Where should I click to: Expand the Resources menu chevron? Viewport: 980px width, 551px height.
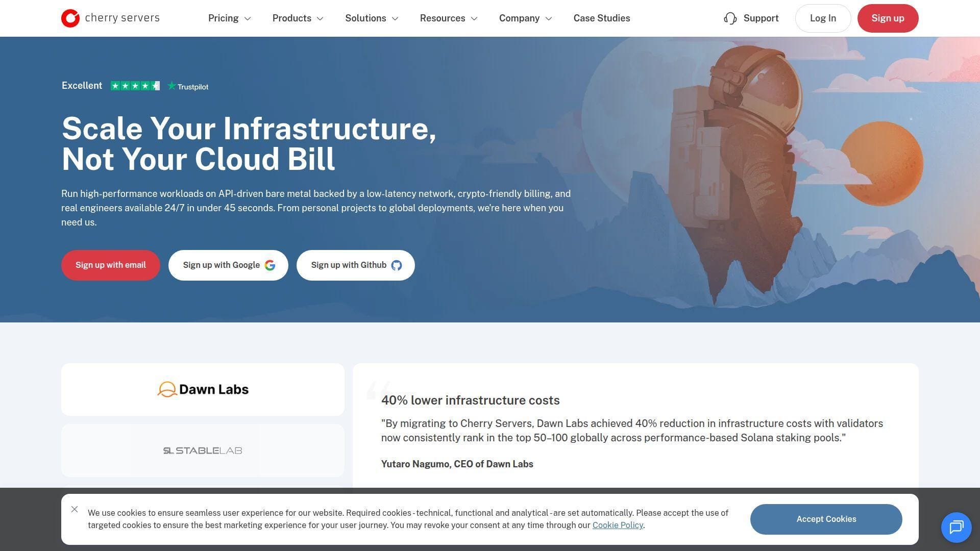coord(474,19)
